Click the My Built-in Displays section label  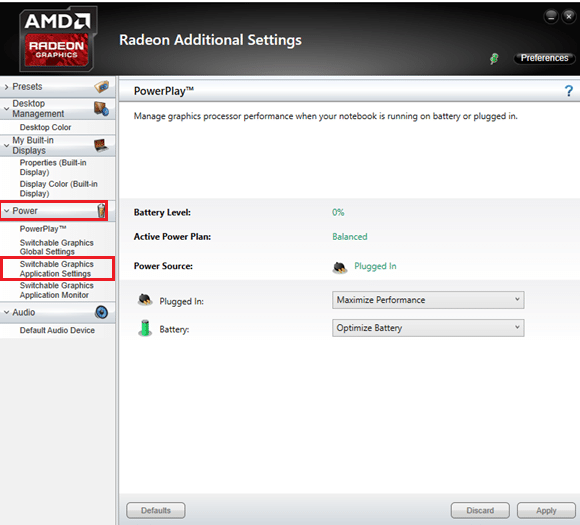[x=33, y=145]
